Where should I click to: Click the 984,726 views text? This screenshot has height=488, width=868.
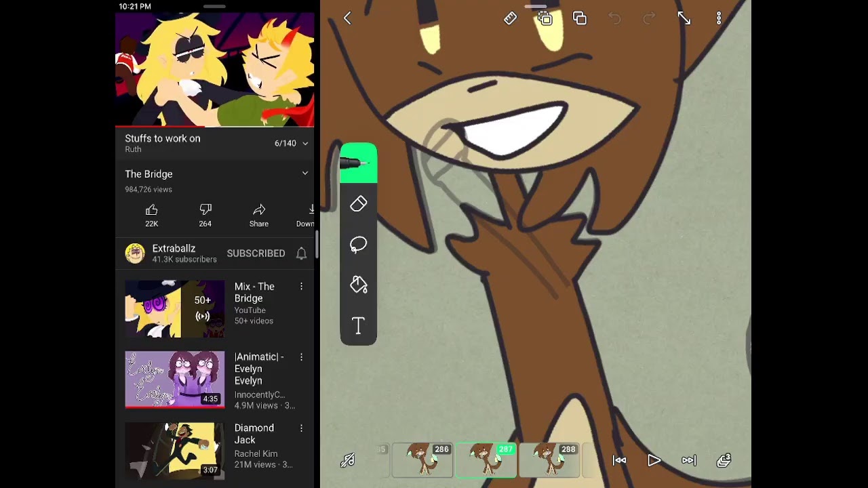149,190
